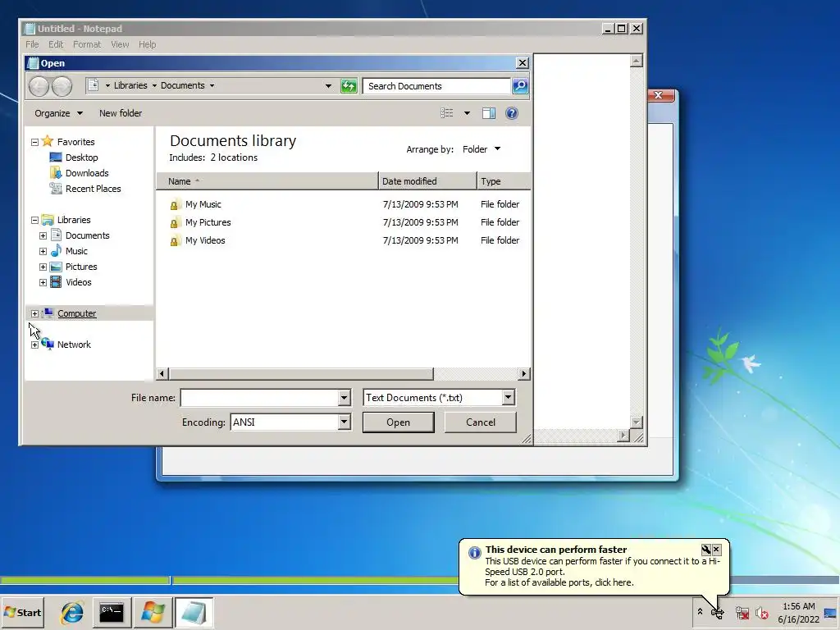Viewport: 840px width, 630px height.
Task: Open the Command Prompt taskbar icon
Action: point(112,612)
